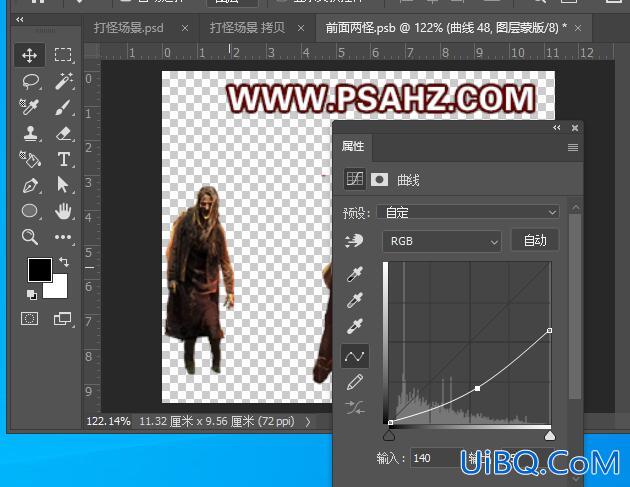Select the Rectangular Marquee tool
The width and height of the screenshot is (630, 487).
[63, 55]
